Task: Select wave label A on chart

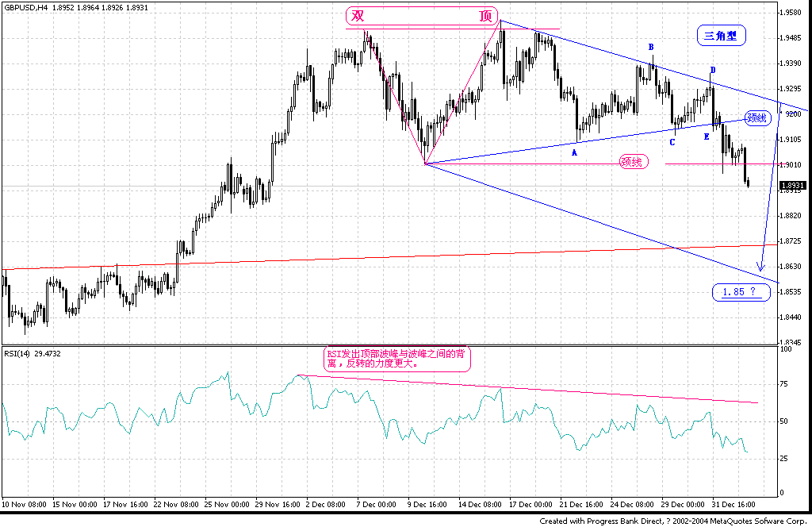Action: pyautogui.click(x=574, y=153)
